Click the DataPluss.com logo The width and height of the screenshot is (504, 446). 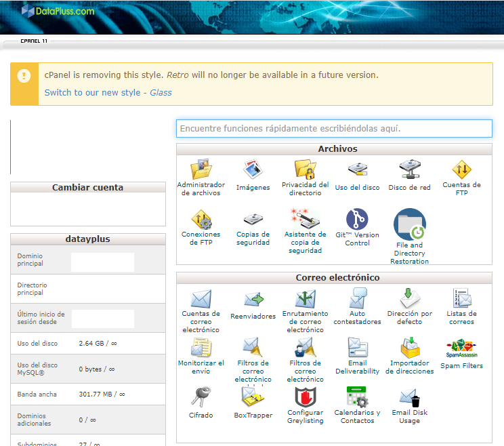(x=58, y=11)
